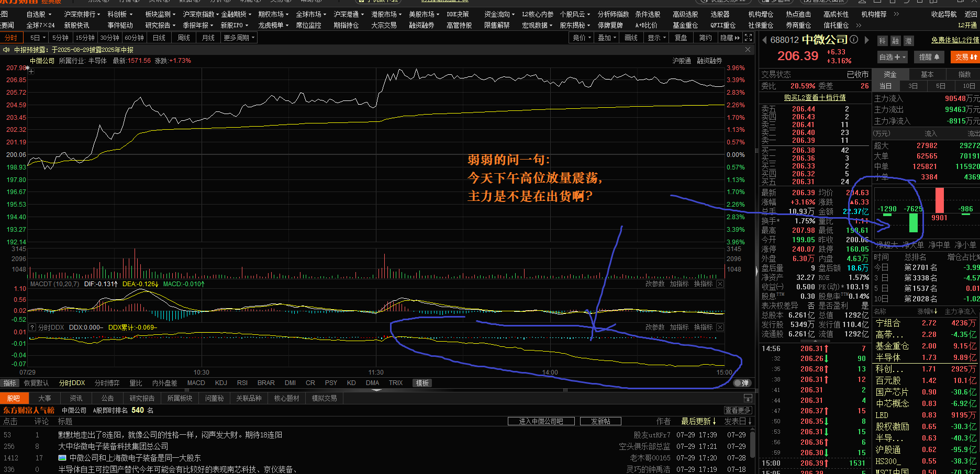Open the 叠加 overlay dropdown
Image resolution: width=980 pixels, height=474 pixels.
tap(607, 38)
